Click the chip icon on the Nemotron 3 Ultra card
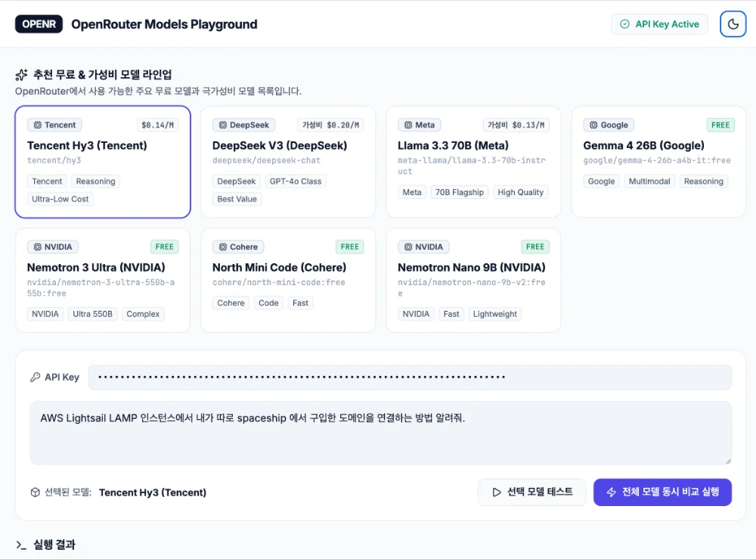This screenshot has height=559, width=756. [38, 247]
